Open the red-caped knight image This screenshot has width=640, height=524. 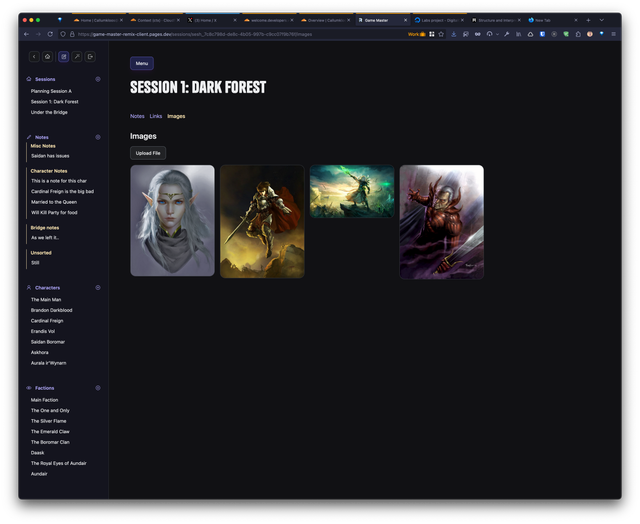(262, 222)
